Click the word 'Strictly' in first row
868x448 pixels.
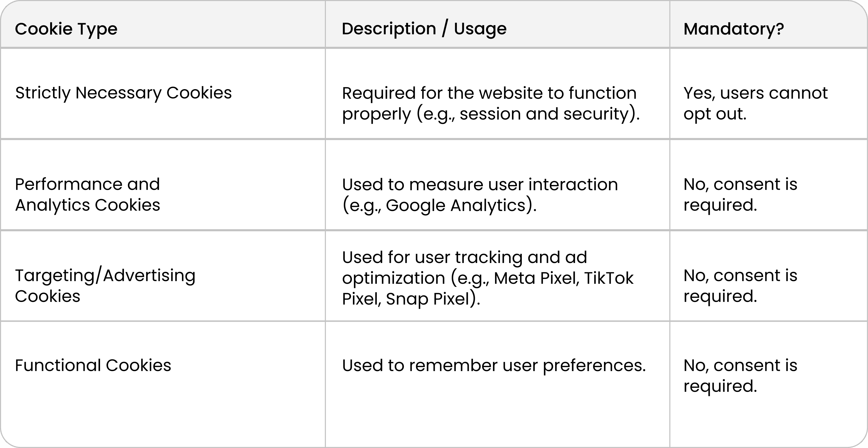point(43,93)
